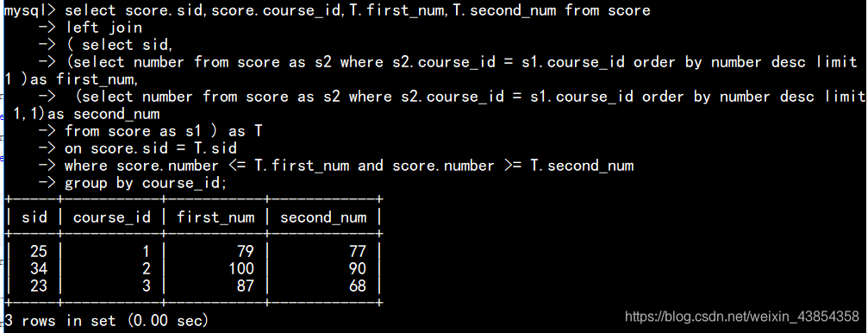Click the 'group by course_id;' line
The image size is (868, 333).
[146, 183]
